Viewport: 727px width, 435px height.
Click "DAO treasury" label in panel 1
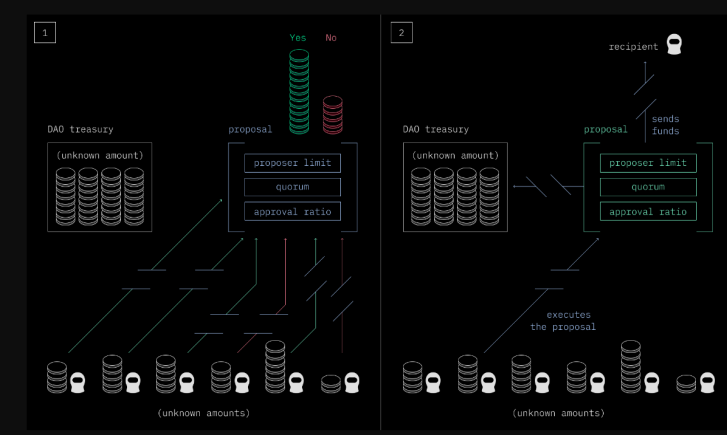coord(80,129)
